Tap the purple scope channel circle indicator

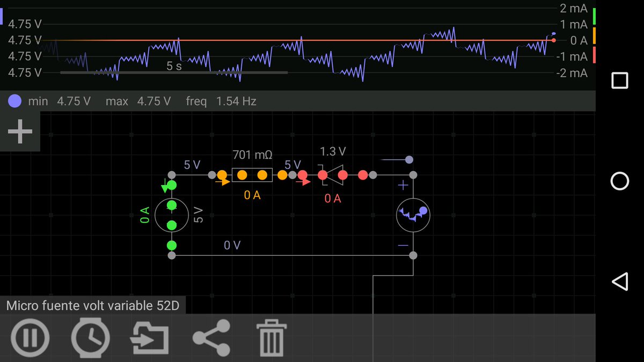16,101
